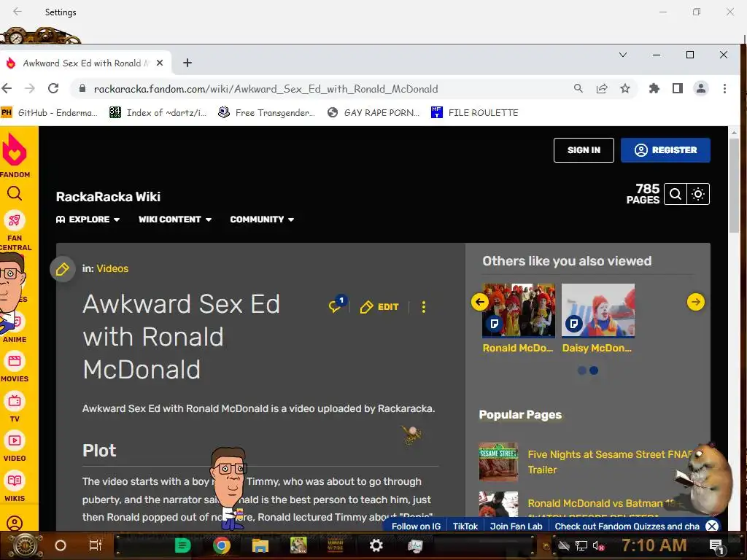
Task: Open the FILE ROULETTE bookmark
Action: coord(474,113)
